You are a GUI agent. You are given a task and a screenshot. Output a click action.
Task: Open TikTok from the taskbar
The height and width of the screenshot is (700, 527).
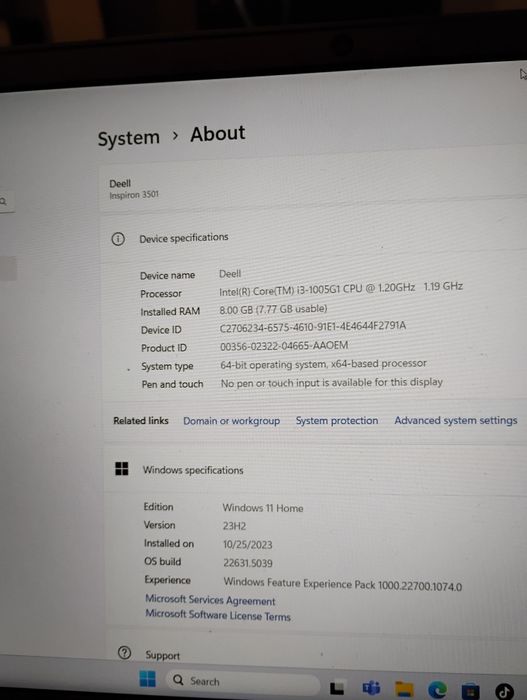point(504,692)
